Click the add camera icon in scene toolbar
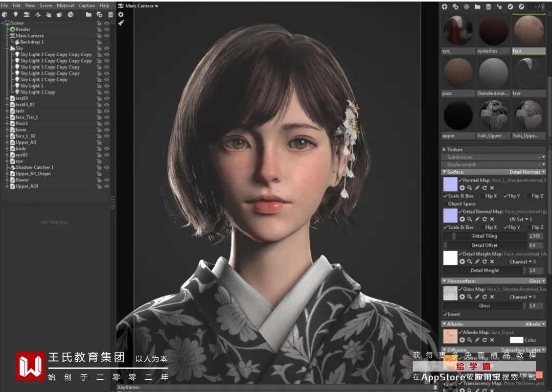The height and width of the screenshot is (392, 552). click(27, 14)
